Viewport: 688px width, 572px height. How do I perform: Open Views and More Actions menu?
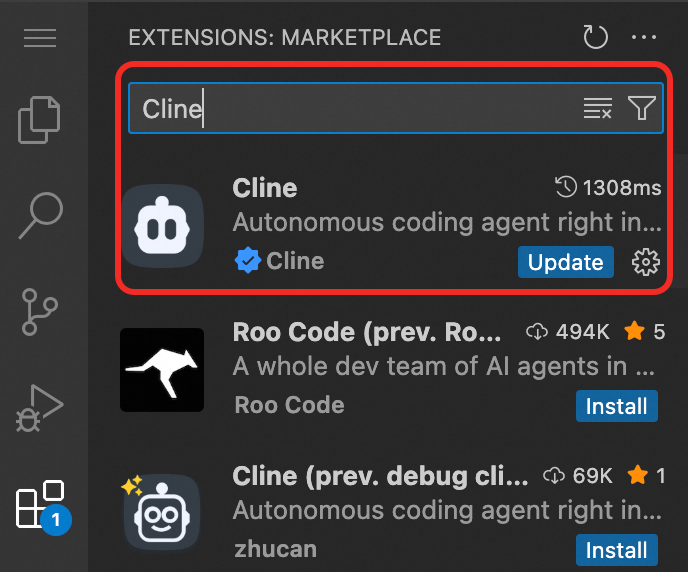tap(645, 38)
